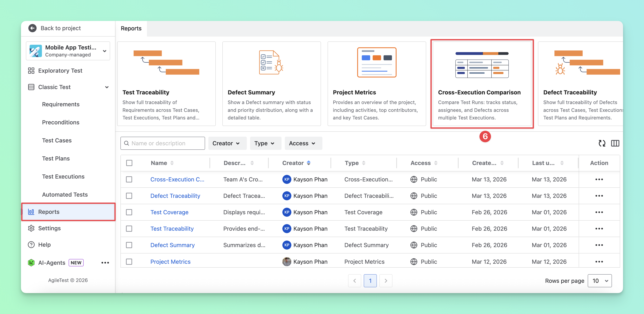
Task: Open the column settings icon
Action: coord(615,143)
